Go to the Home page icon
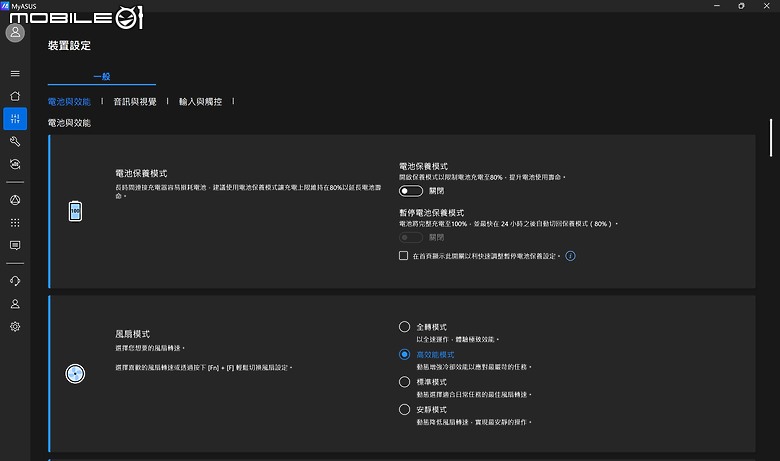The height and width of the screenshot is (461, 780). [15, 96]
